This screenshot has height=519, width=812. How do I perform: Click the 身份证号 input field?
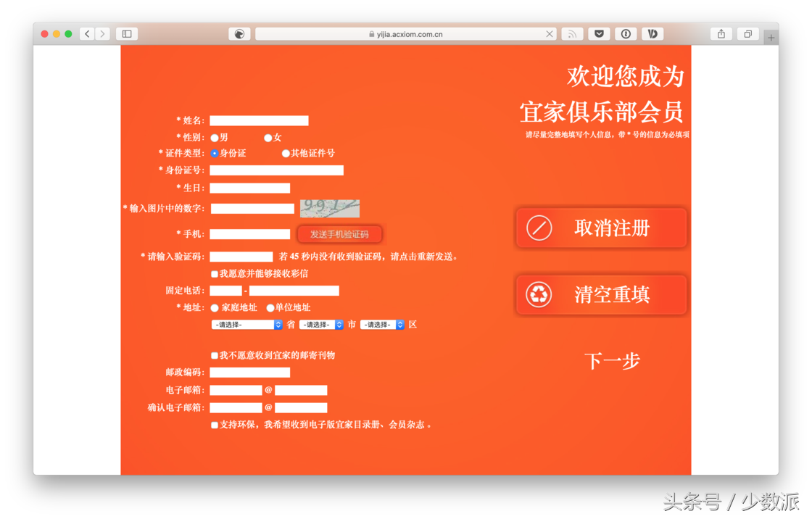[x=276, y=170]
